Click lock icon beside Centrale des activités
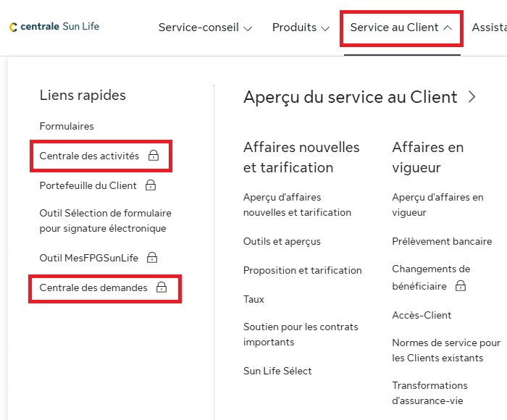 tap(153, 156)
